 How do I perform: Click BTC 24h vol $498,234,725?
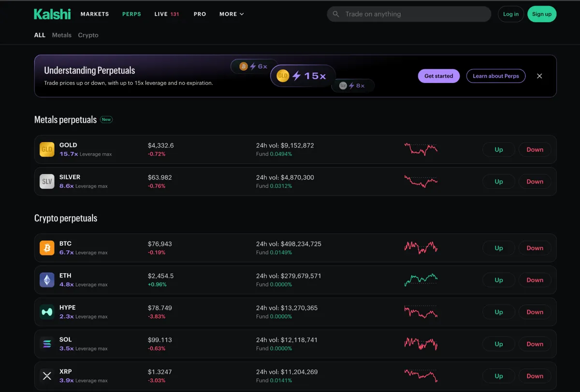pos(289,244)
